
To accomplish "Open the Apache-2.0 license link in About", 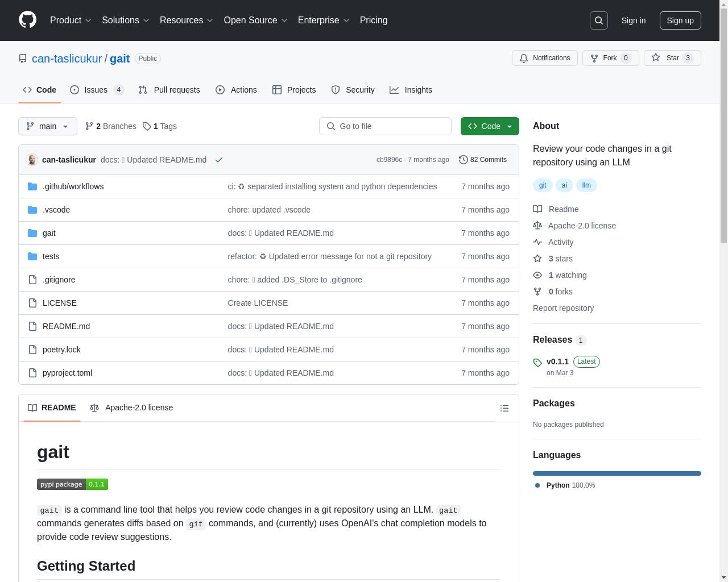I will click(x=574, y=226).
